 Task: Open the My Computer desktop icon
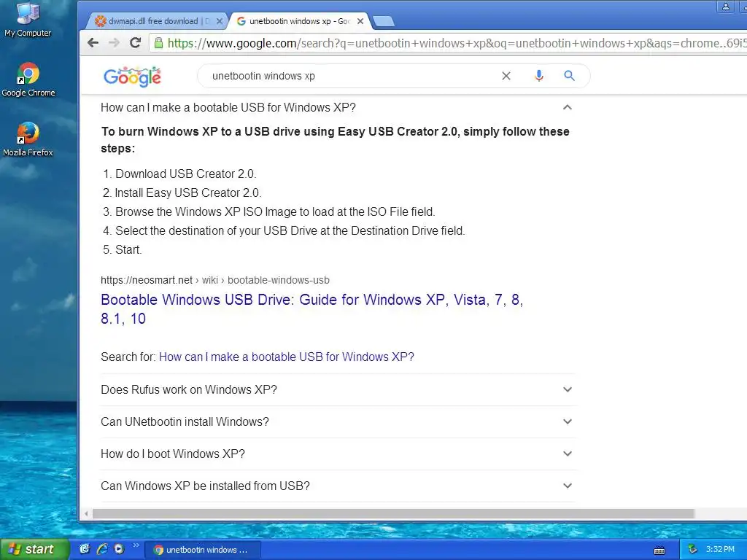point(28,20)
